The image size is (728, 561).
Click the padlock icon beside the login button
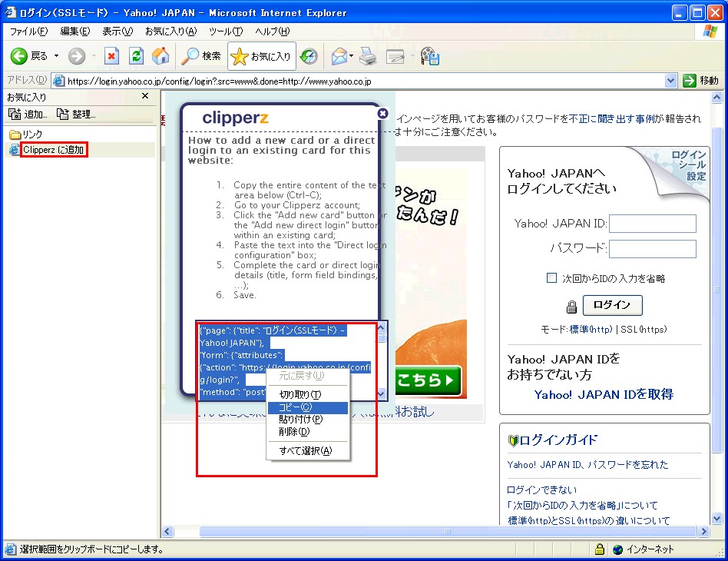[571, 307]
